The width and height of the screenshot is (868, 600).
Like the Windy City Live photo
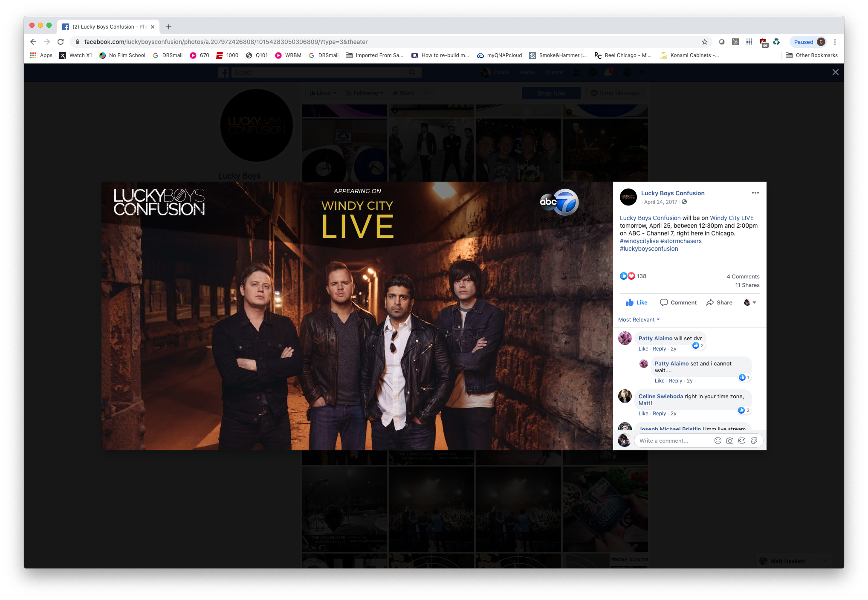637,302
